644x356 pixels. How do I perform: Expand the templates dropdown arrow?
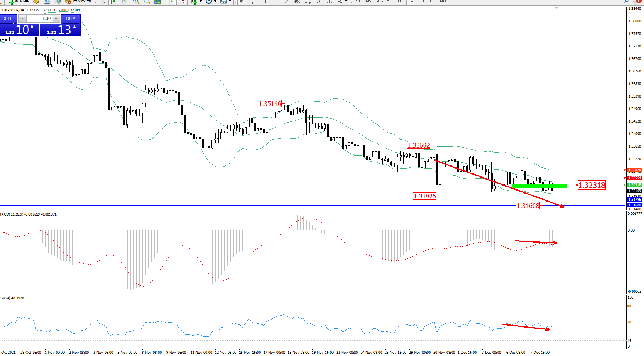230,2
